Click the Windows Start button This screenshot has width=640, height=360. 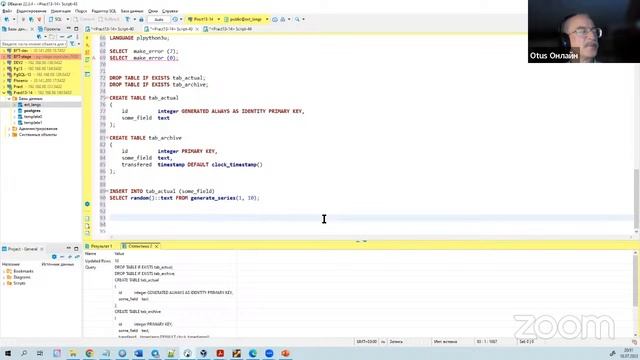tap(7, 353)
